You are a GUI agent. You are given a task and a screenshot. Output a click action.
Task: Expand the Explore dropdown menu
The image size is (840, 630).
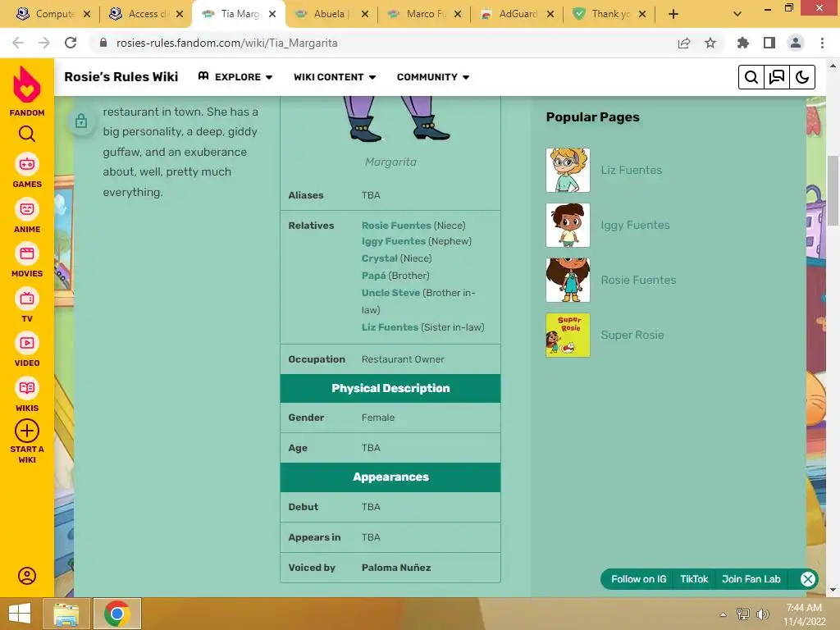(235, 77)
